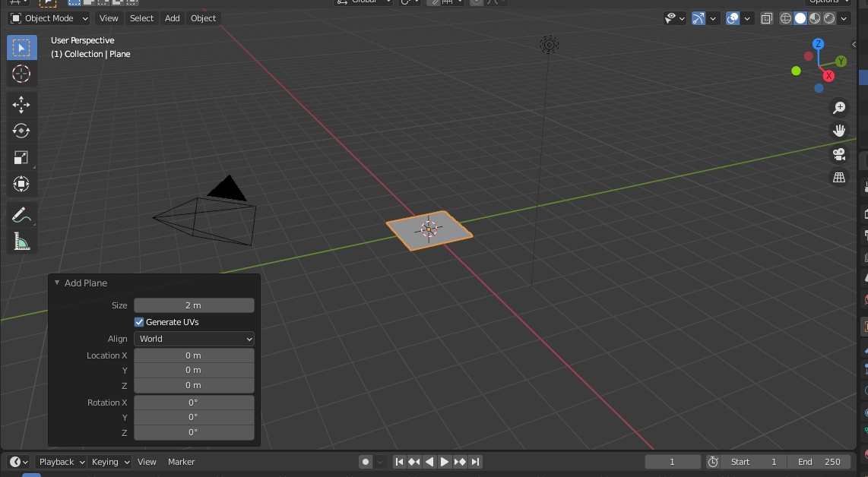
Task: Switch to Solid viewport shading
Action: coord(800,18)
